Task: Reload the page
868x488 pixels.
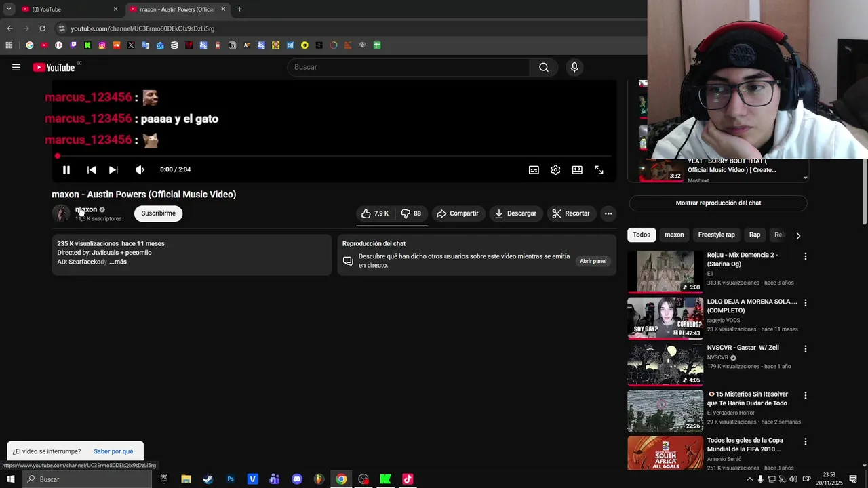Action: 42,28
